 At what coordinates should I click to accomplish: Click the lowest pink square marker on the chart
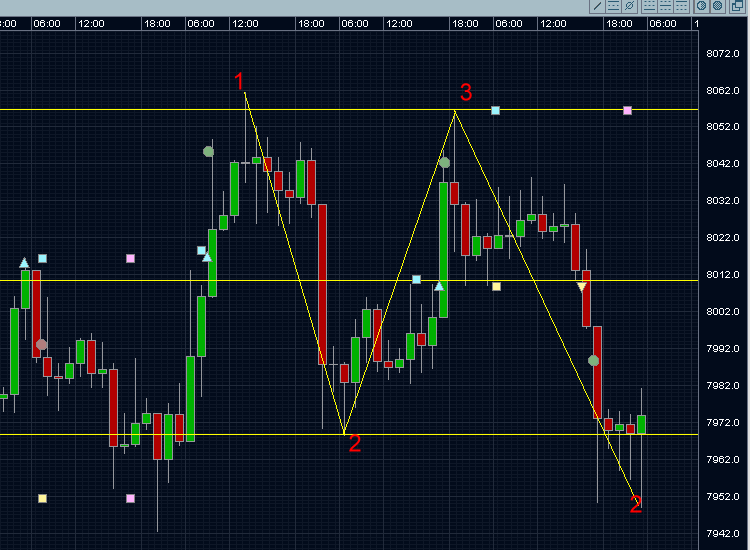click(130, 498)
